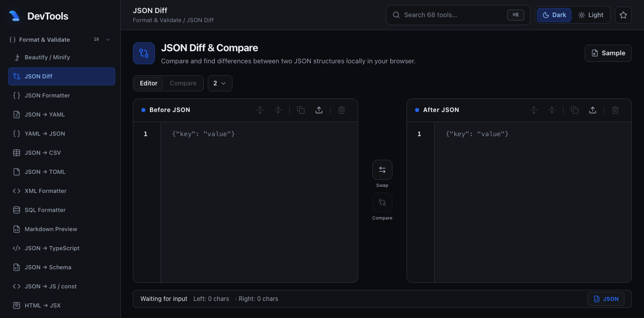The height and width of the screenshot is (318, 644).
Task: Load the Sample data button
Action: 608,53
